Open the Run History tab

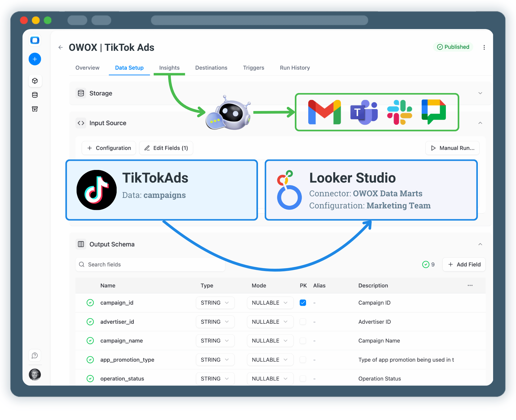pyautogui.click(x=295, y=68)
